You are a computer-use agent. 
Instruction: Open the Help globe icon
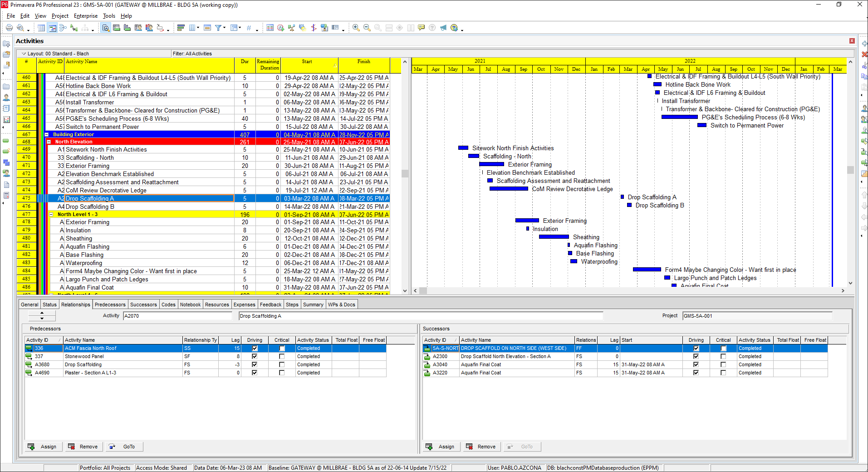(454, 28)
